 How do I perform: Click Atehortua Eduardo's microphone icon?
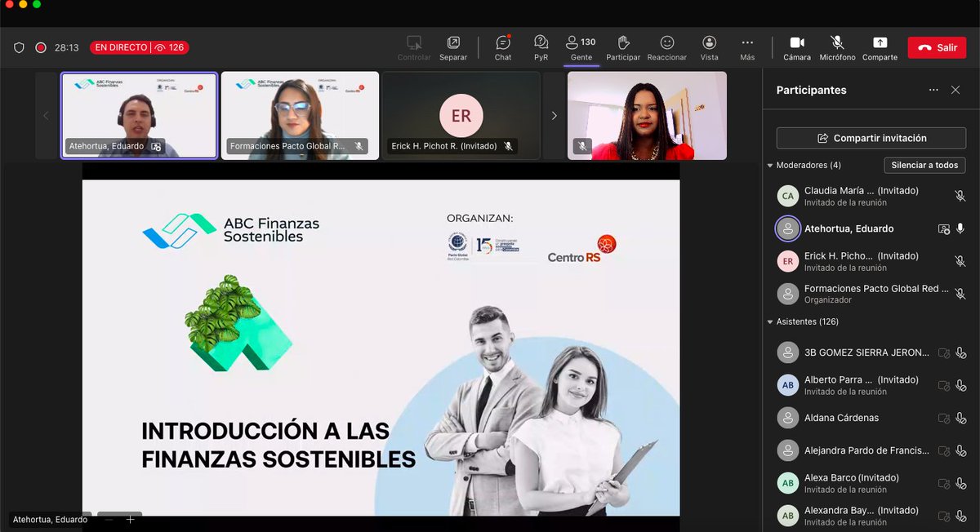click(960, 228)
